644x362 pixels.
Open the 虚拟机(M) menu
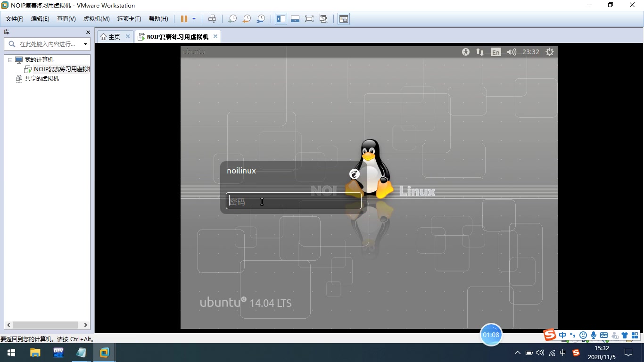pyautogui.click(x=97, y=19)
